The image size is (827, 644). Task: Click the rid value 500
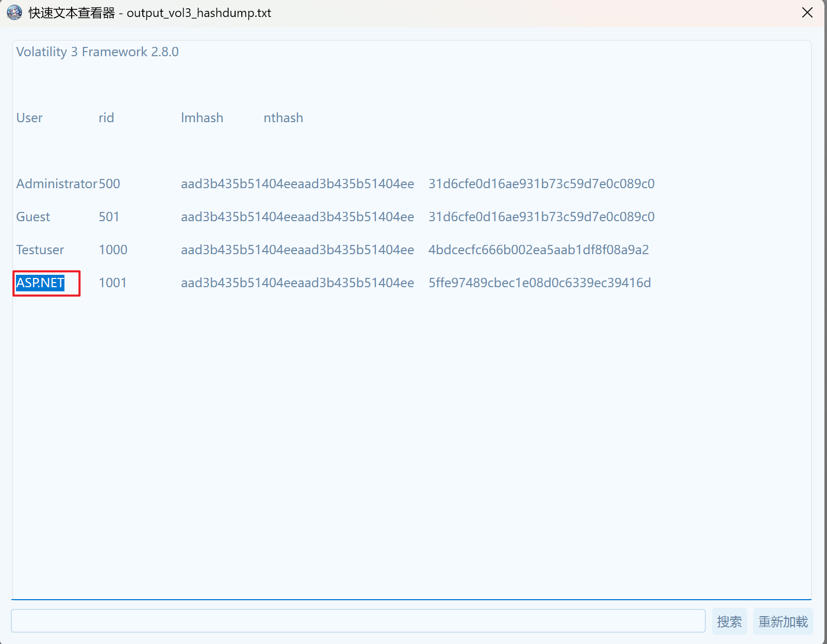(109, 184)
